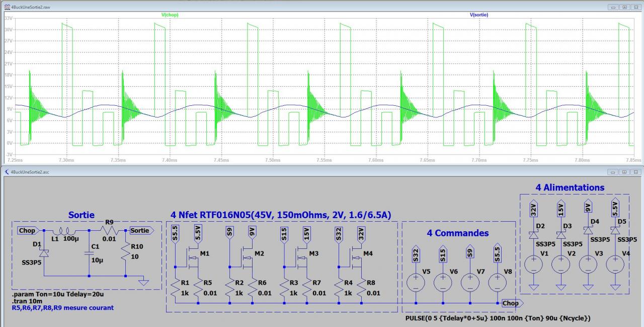Click the waveform window's title bar icon

(x=6, y=7)
